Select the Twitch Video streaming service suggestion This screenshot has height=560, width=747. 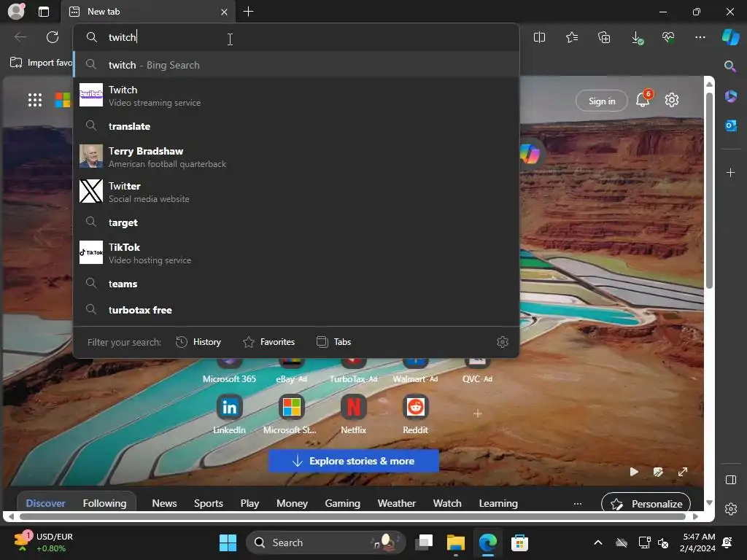pyautogui.click(x=296, y=96)
